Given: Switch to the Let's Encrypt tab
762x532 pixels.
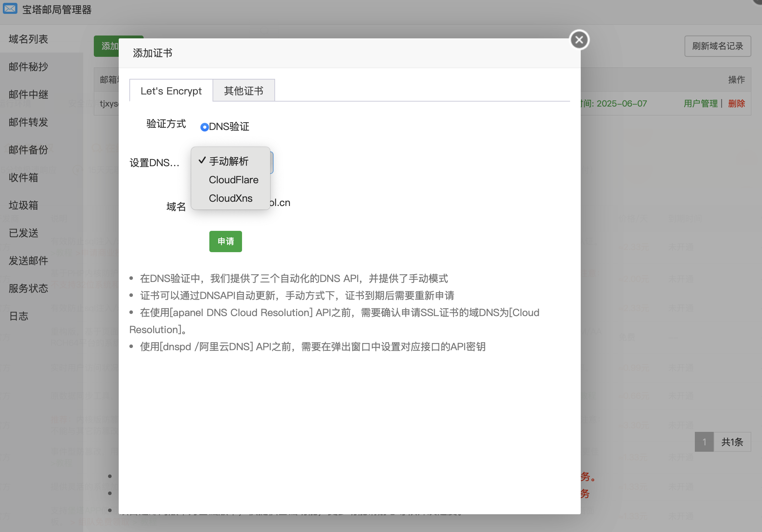Looking at the screenshot, I should pos(171,91).
